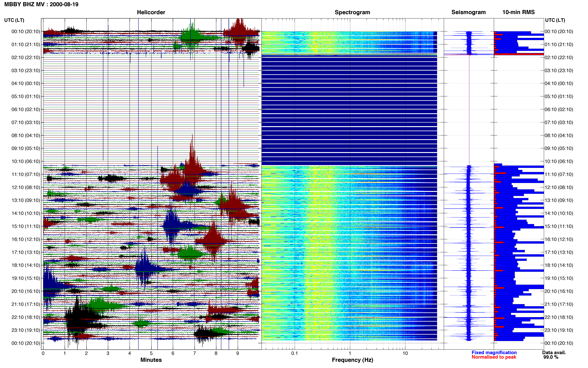Click minute tick label '9' on helicorder axis
The width and height of the screenshot is (588, 368).
coord(238,353)
